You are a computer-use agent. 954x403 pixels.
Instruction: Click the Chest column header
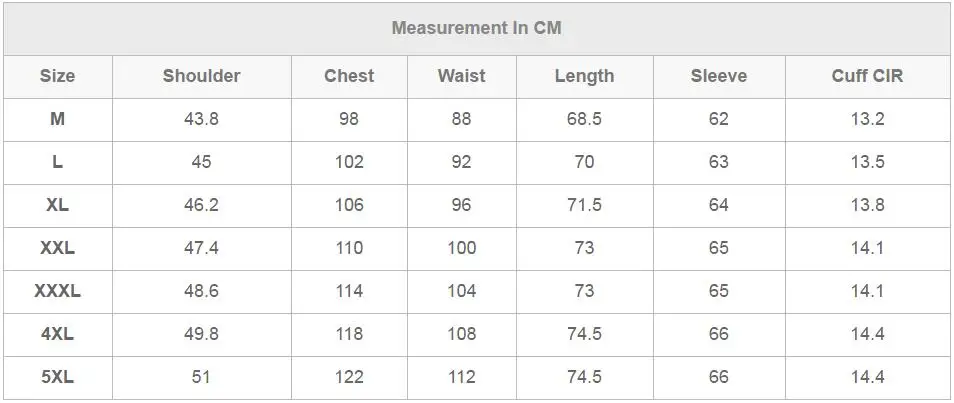click(x=349, y=76)
